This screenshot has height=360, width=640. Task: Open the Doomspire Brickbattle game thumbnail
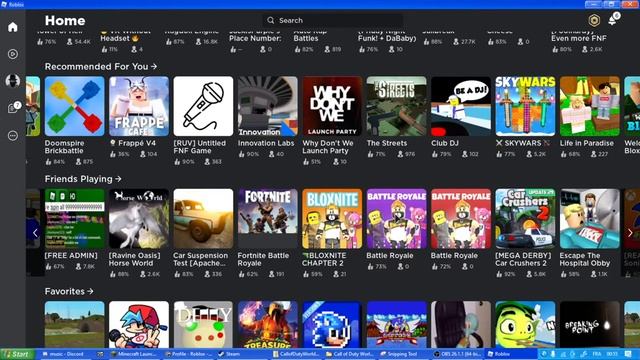74,106
